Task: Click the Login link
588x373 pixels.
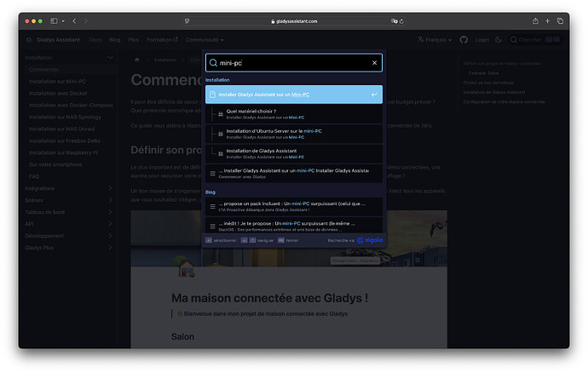Action: pos(481,40)
